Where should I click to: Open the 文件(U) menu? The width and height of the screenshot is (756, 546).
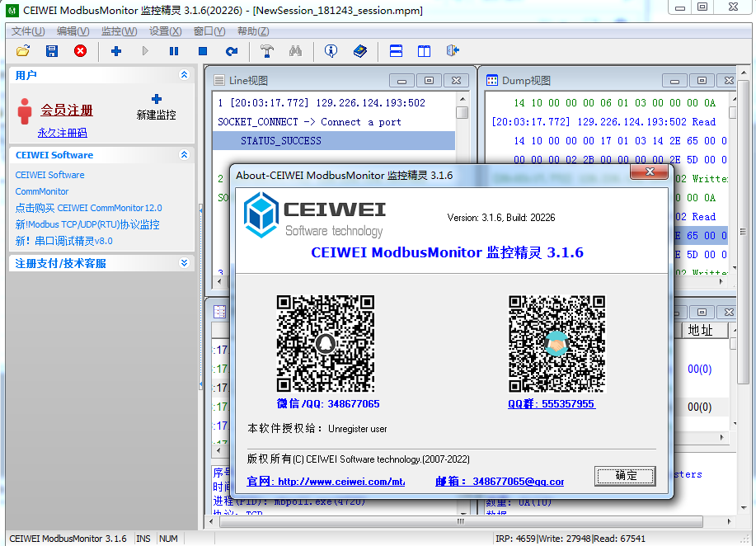[x=28, y=31]
